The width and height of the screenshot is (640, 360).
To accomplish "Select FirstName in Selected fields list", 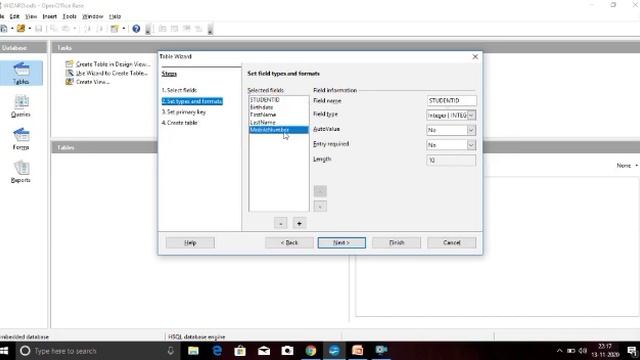I will click(279, 115).
